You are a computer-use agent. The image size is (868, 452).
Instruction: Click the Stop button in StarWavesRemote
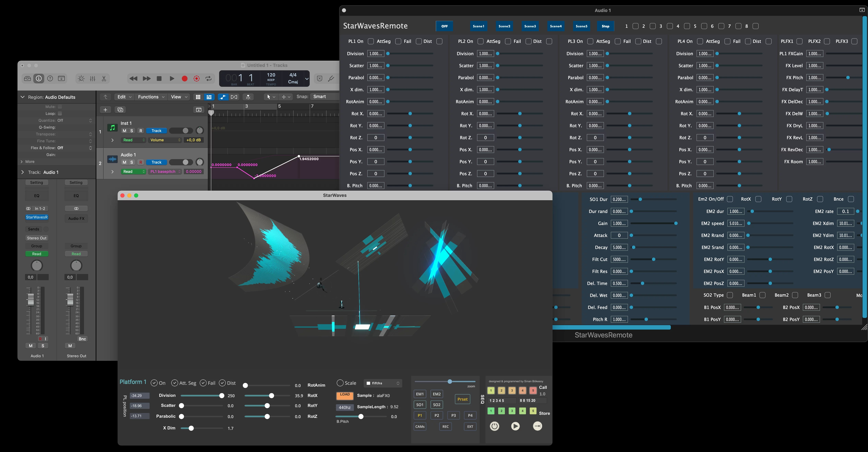pyautogui.click(x=605, y=26)
